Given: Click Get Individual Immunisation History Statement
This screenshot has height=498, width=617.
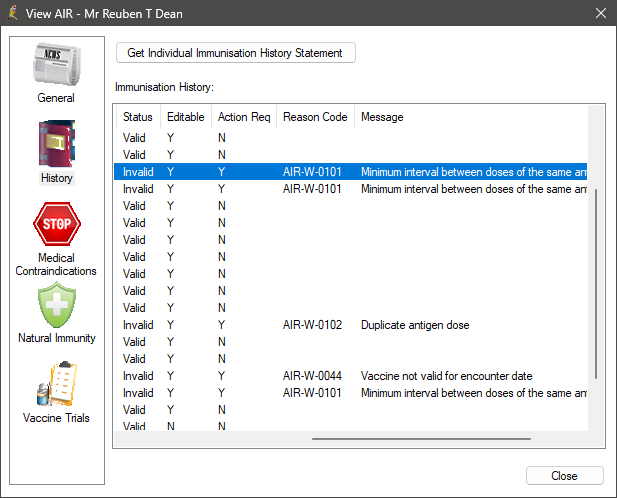Looking at the screenshot, I should (x=235, y=53).
